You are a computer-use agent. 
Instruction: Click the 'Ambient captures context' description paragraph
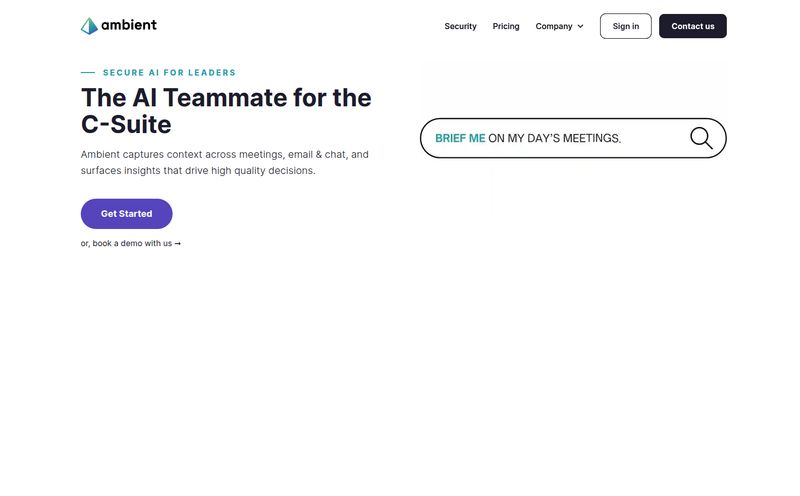coord(224,162)
